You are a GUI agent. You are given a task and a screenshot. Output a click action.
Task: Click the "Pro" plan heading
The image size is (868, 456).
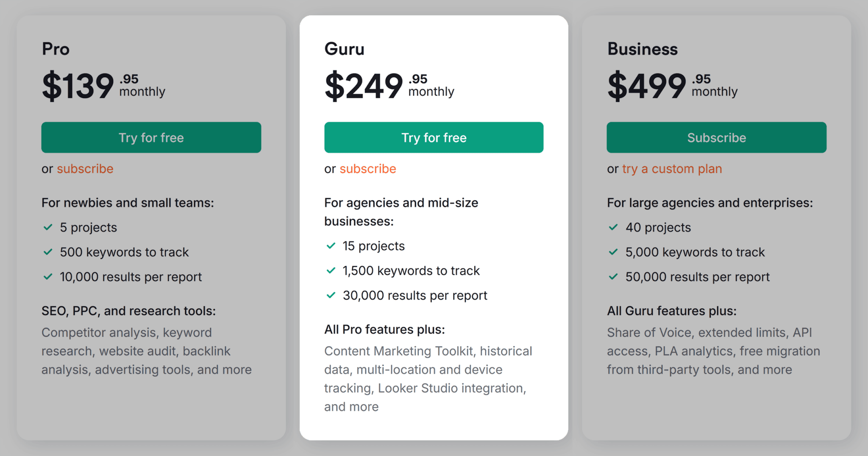click(56, 49)
